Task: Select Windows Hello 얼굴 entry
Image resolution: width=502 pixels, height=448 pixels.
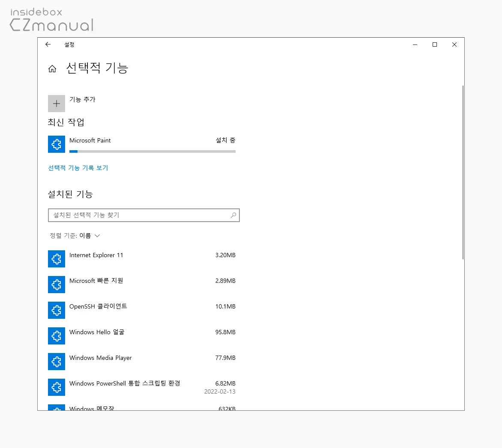Action: click(x=97, y=332)
